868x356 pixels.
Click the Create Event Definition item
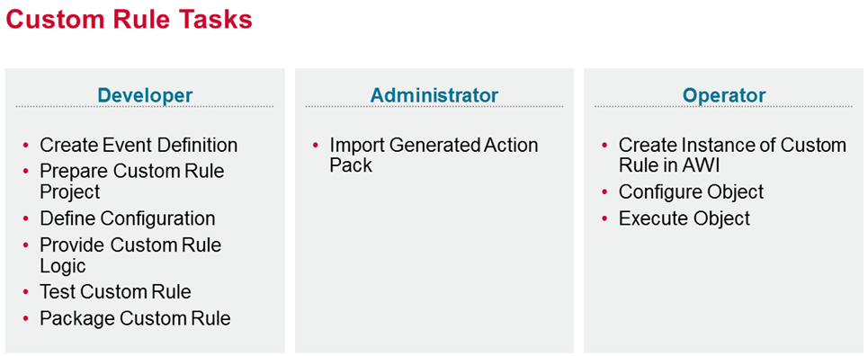tap(139, 145)
